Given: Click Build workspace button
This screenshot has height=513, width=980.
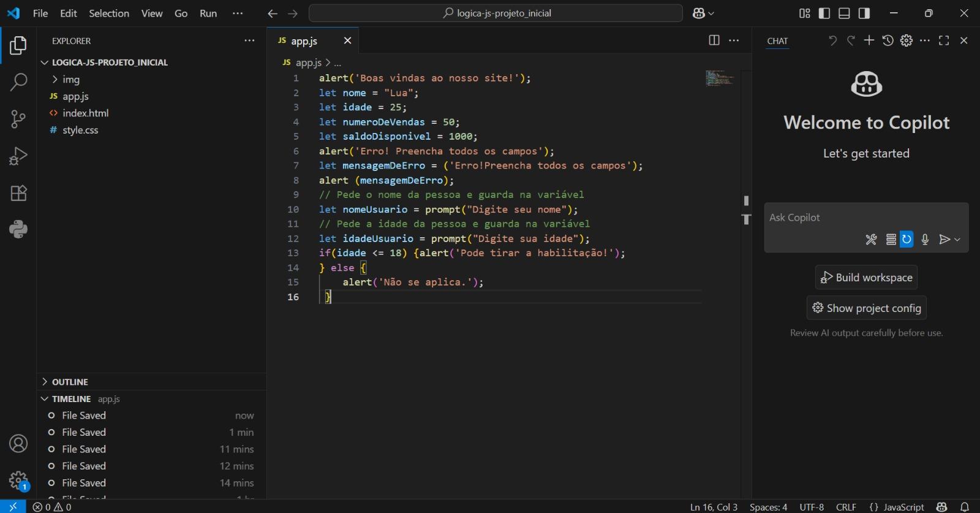Looking at the screenshot, I should coord(866,278).
